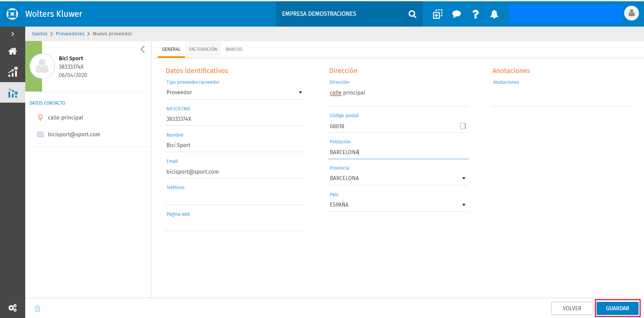The height and width of the screenshot is (318, 644).
Task: Switch to the BANCOS tab
Action: [234, 49]
